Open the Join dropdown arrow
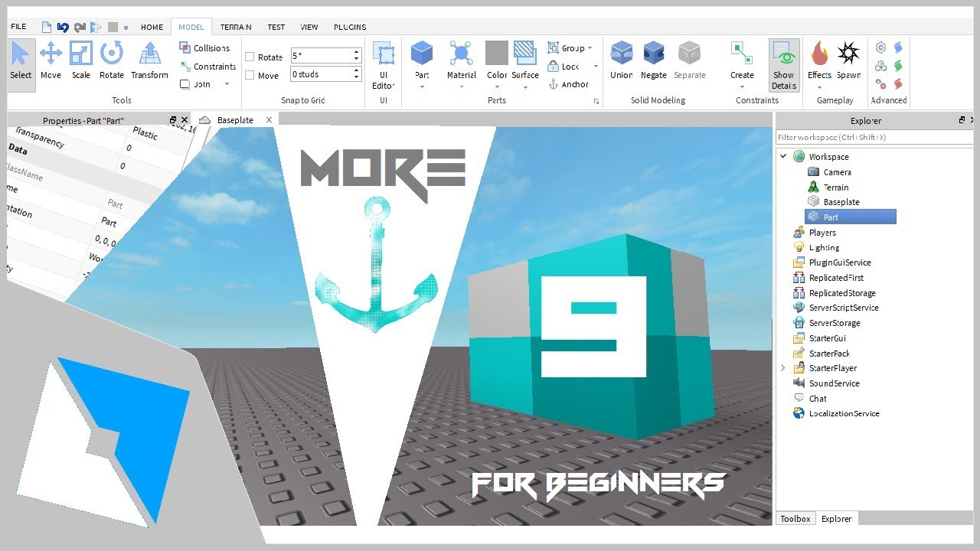The image size is (980, 551). point(227,84)
